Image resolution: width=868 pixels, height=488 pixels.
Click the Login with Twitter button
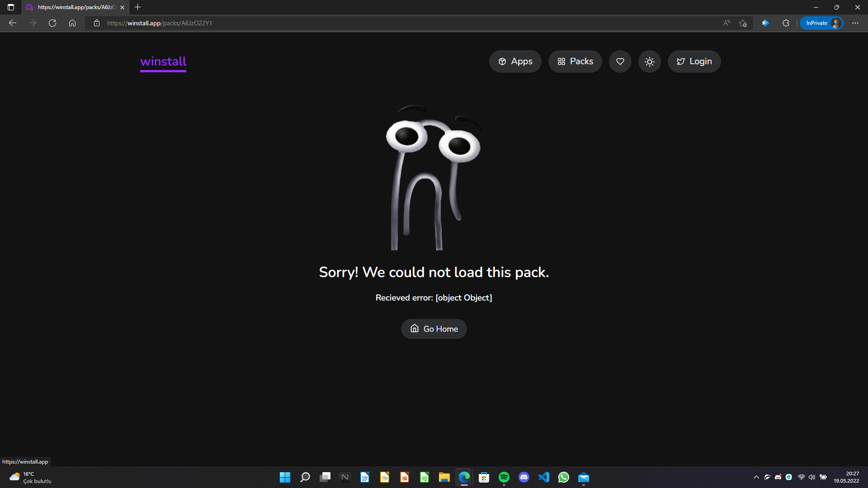(694, 61)
